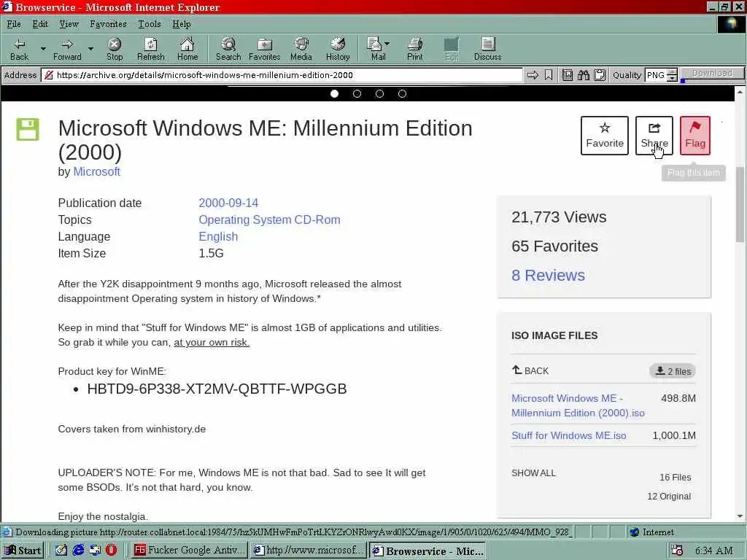
Task: Open the Tools menu
Action: point(150,24)
